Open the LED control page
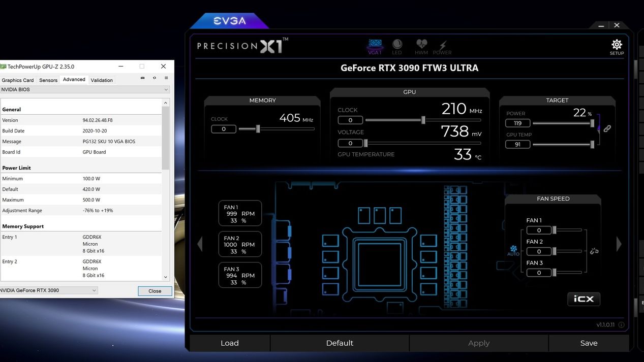The image size is (644, 362). pos(397,46)
